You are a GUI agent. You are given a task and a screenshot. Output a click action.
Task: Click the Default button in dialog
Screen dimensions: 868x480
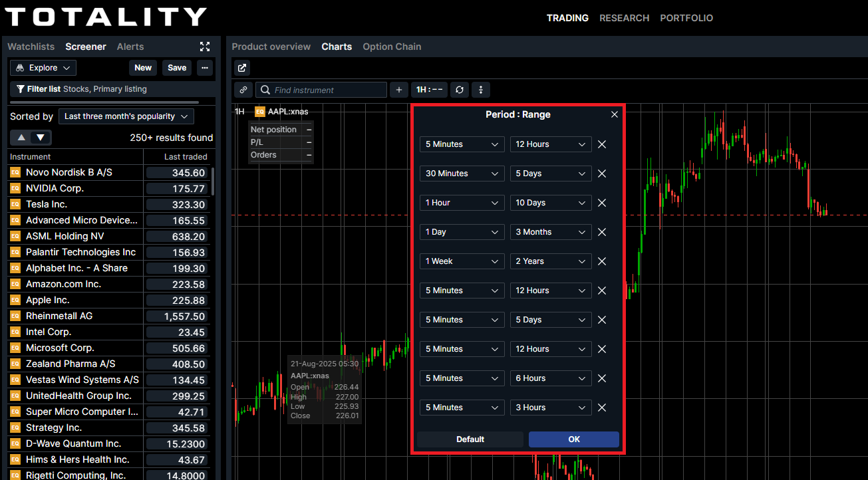click(x=470, y=439)
